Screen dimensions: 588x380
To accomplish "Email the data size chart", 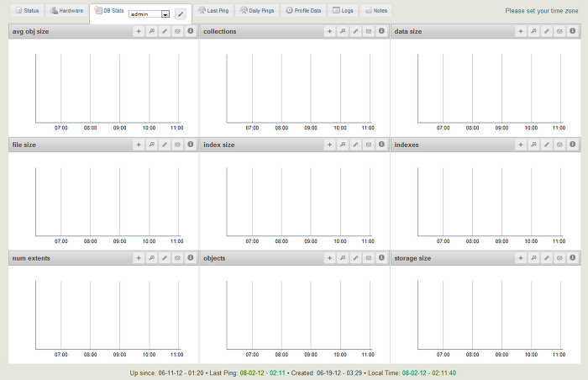I will pyautogui.click(x=559, y=31).
